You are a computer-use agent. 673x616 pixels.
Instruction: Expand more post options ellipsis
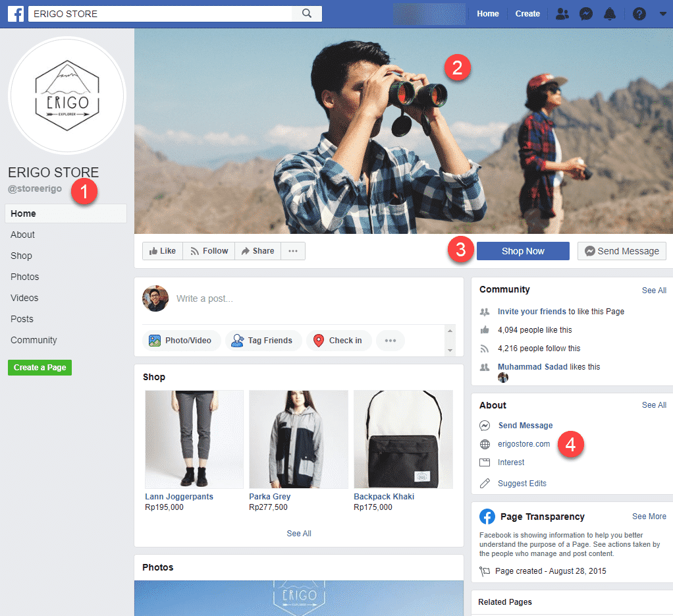pos(390,341)
